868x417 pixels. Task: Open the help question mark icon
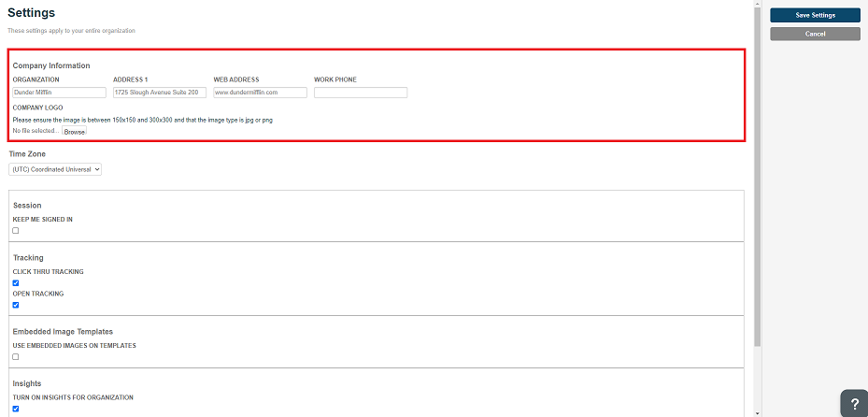click(855, 404)
